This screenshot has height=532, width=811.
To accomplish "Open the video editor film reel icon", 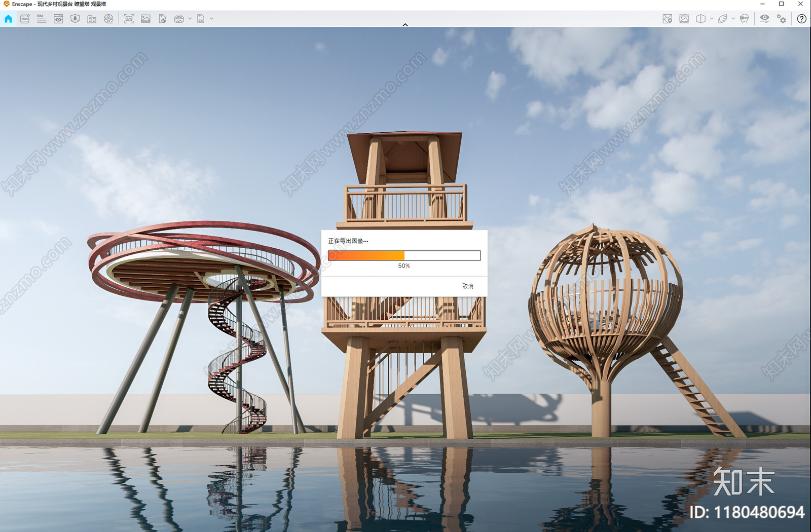I will (108, 19).
